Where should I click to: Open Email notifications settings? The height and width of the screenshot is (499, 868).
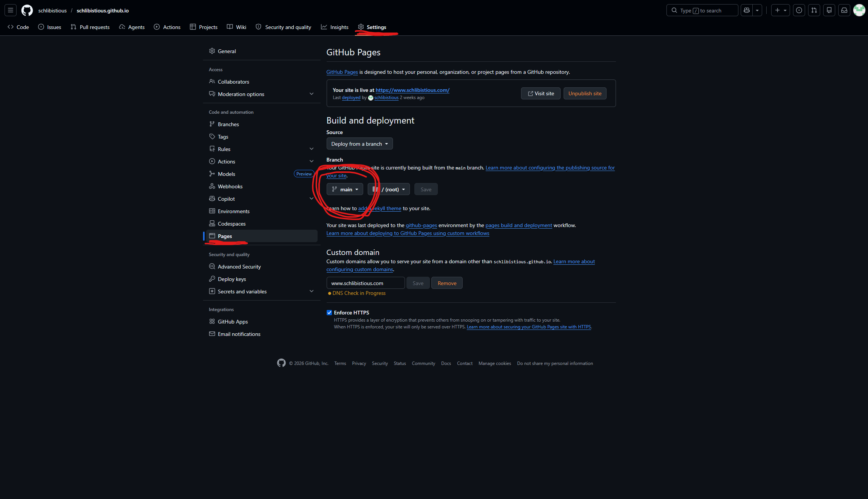pyautogui.click(x=262, y=334)
